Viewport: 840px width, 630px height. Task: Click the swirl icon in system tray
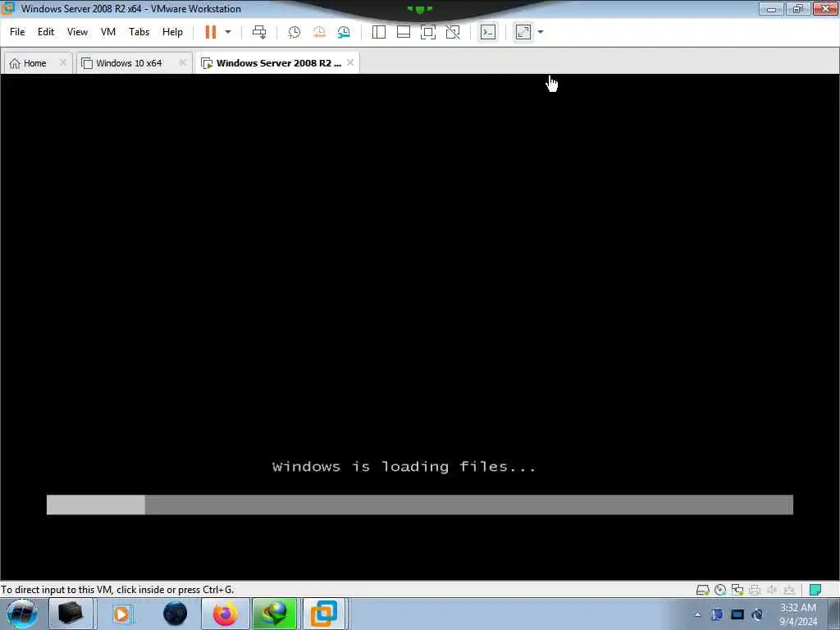[x=757, y=614]
